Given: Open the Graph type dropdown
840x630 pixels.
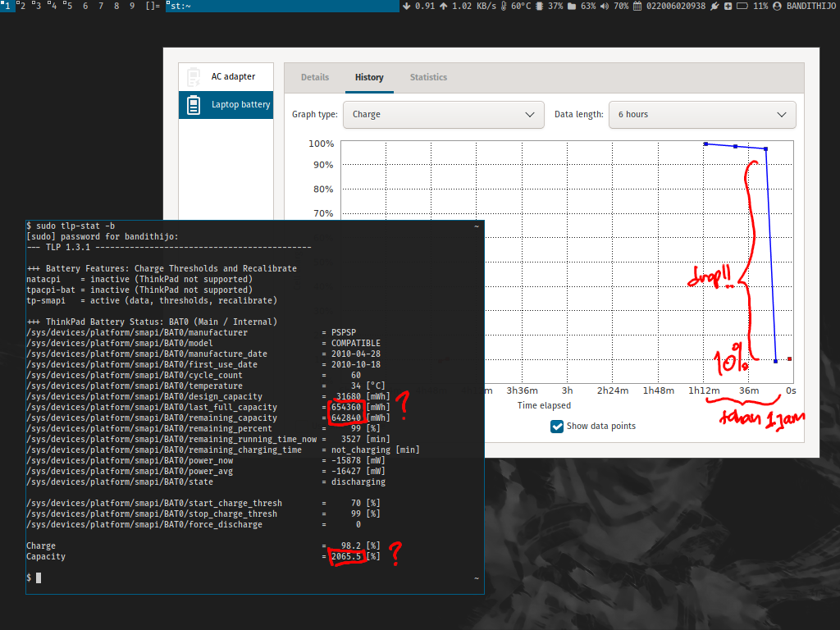Looking at the screenshot, I should (x=443, y=115).
